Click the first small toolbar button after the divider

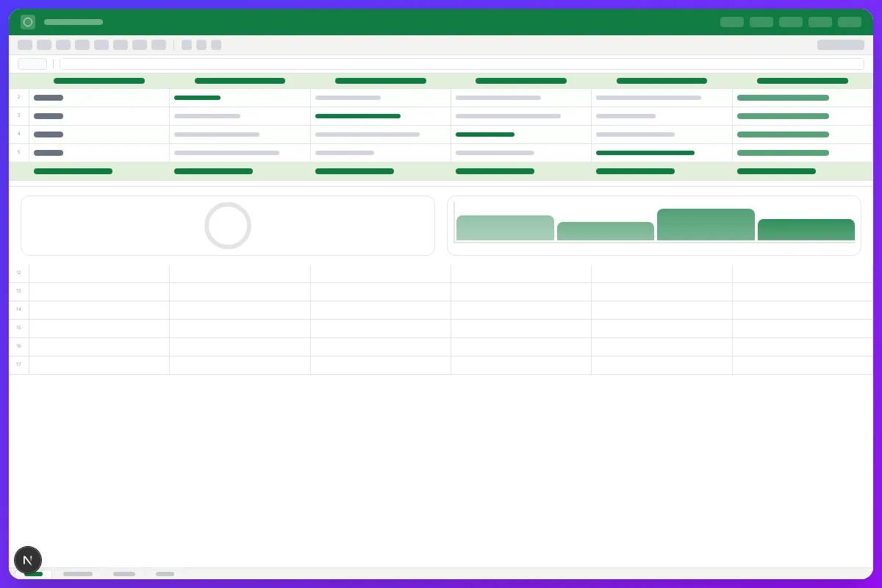pyautogui.click(x=187, y=45)
